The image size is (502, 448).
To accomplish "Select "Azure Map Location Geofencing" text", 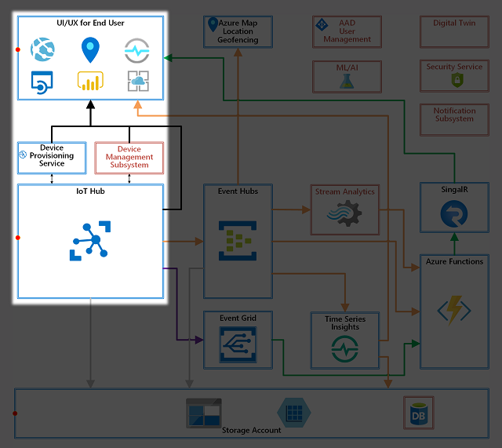I will click(238, 31).
